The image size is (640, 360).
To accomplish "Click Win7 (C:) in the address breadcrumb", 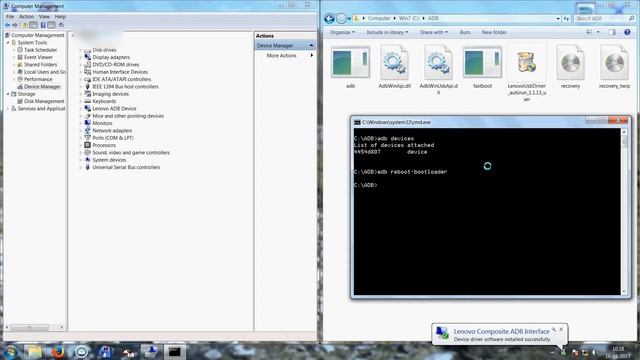I will (409, 18).
